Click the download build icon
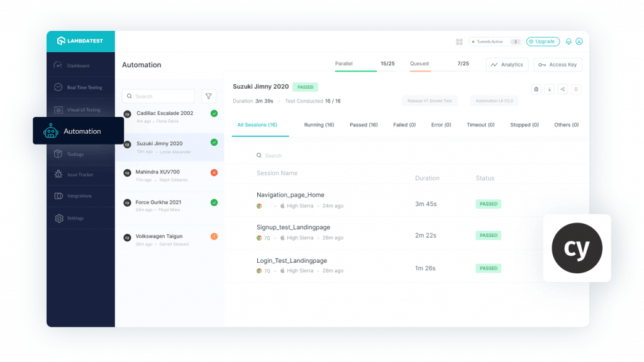Screen dimensions: 644x362 tap(549, 89)
